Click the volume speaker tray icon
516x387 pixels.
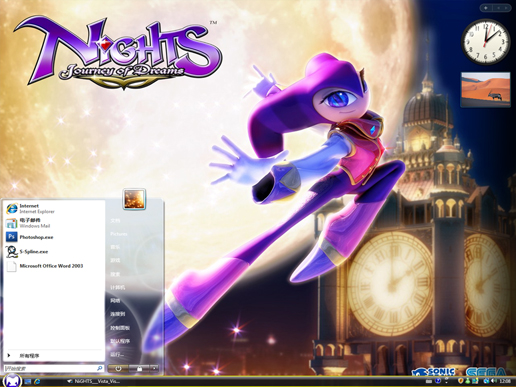[x=495, y=381]
